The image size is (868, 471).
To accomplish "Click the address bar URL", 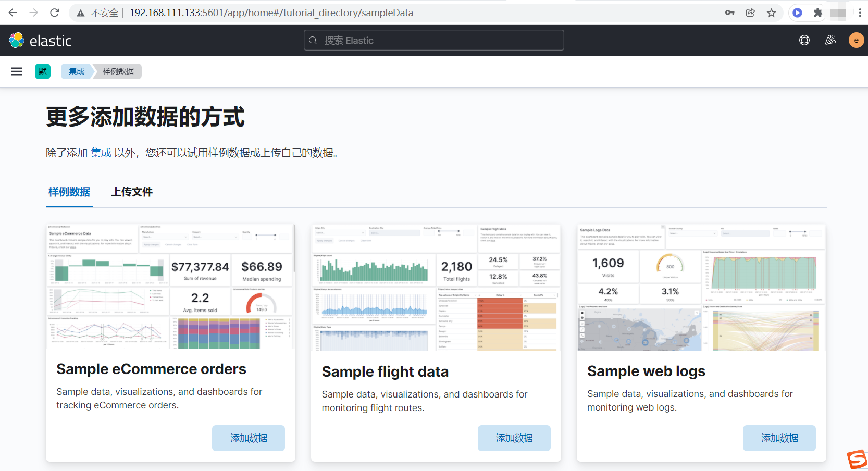I will point(271,13).
